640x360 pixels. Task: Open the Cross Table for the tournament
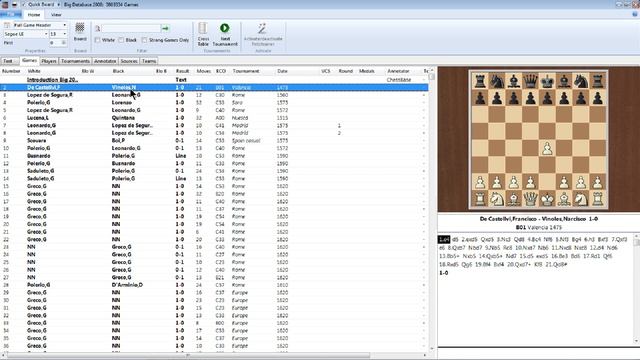(203, 34)
